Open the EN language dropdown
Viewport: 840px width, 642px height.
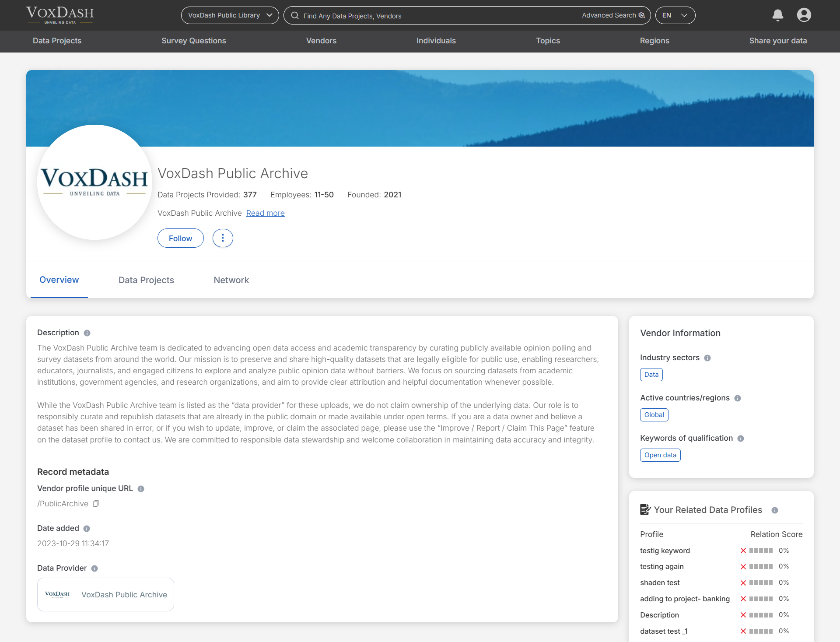tap(675, 15)
